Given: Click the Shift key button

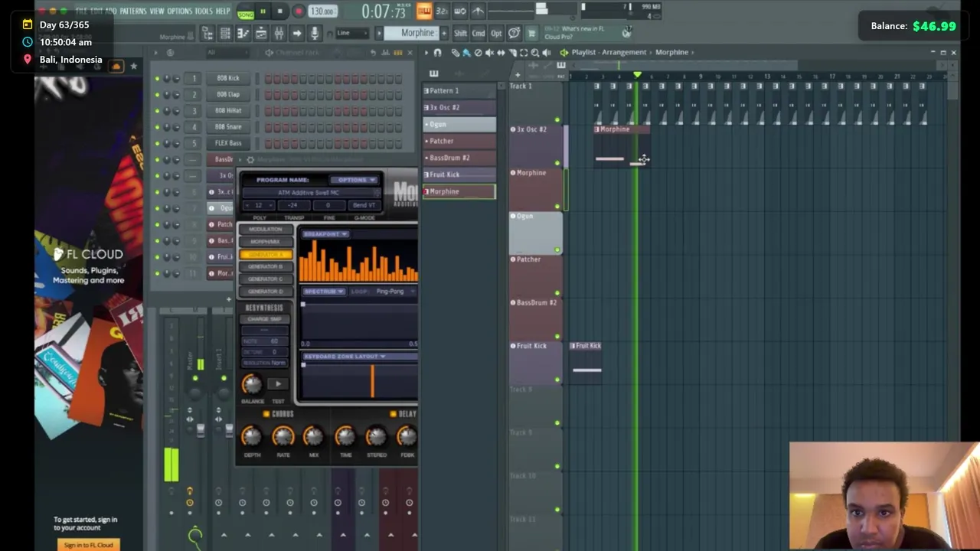Looking at the screenshot, I should [x=460, y=33].
